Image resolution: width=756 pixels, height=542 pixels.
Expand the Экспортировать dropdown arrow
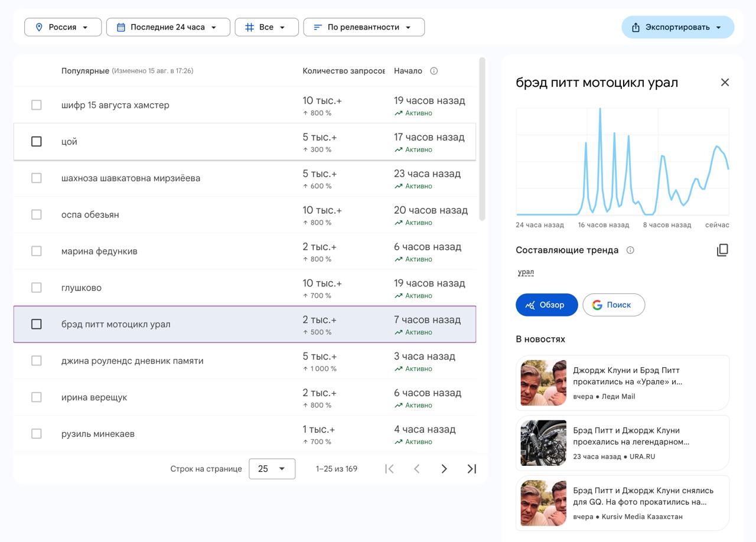pos(718,27)
